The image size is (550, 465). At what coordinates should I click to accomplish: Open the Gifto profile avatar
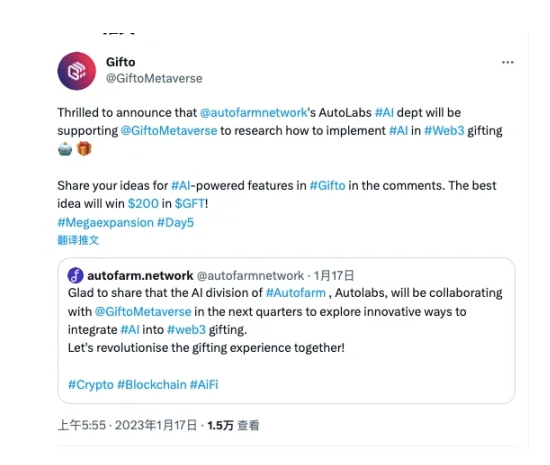click(x=76, y=71)
